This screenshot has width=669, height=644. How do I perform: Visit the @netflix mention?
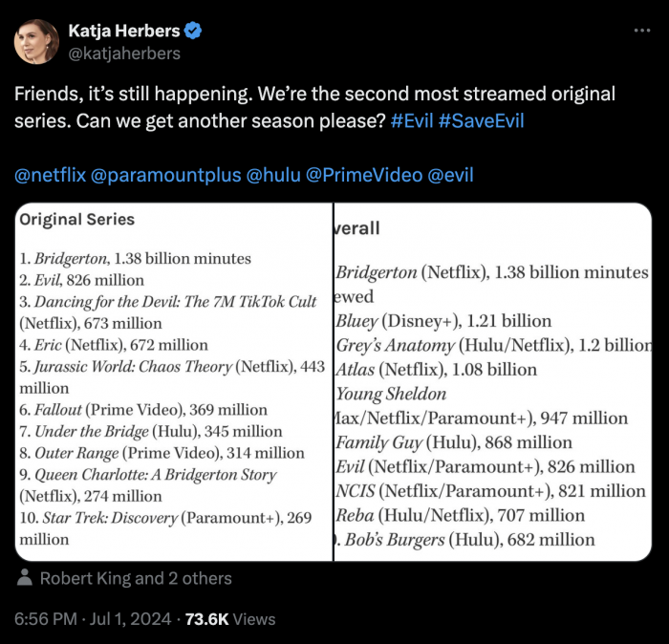(x=51, y=175)
